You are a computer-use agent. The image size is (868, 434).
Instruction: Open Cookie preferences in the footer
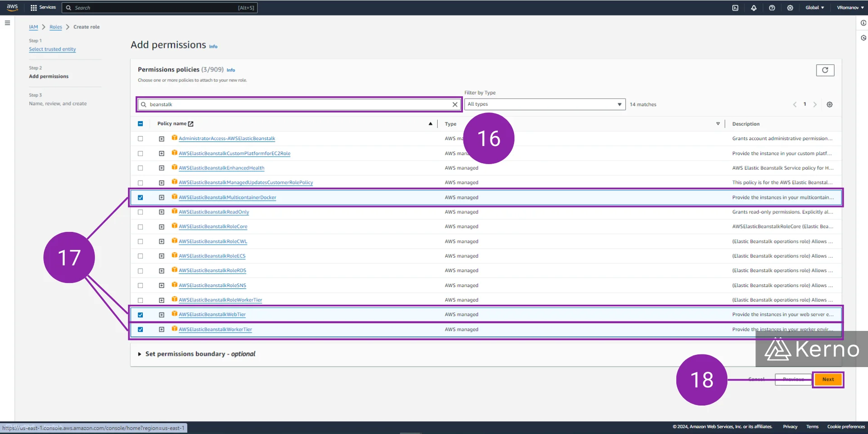pyautogui.click(x=846, y=427)
